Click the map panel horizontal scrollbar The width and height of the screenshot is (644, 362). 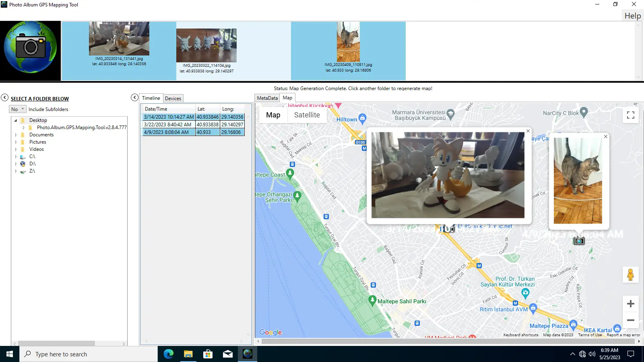pos(448,341)
